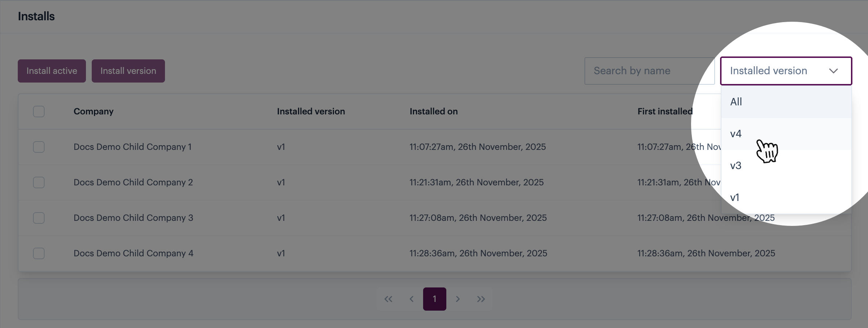
Task: Go to first page double-chevron icon
Action: click(x=388, y=299)
